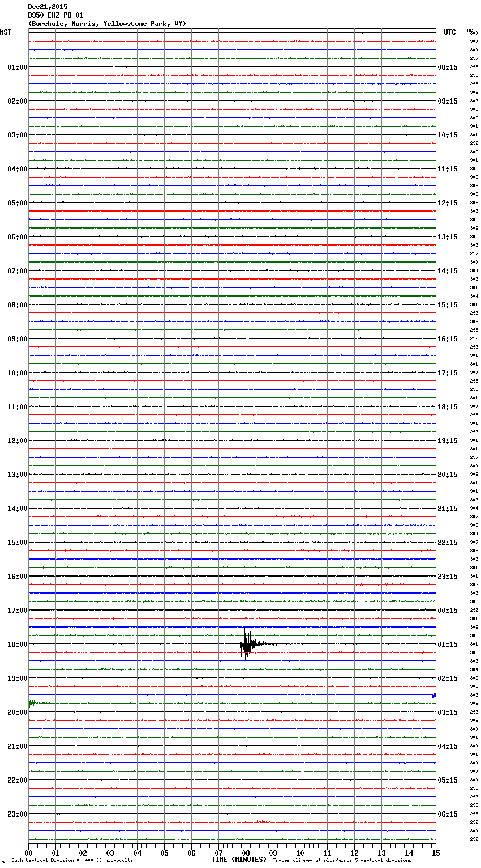Image resolution: width=481 pixels, height=868 pixels.
Task: Click the 17:15 UTC time label
Action: (x=448, y=373)
